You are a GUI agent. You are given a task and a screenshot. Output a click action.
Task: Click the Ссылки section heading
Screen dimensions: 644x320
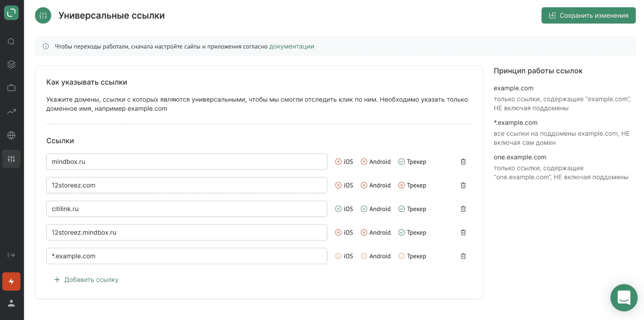pyautogui.click(x=60, y=141)
